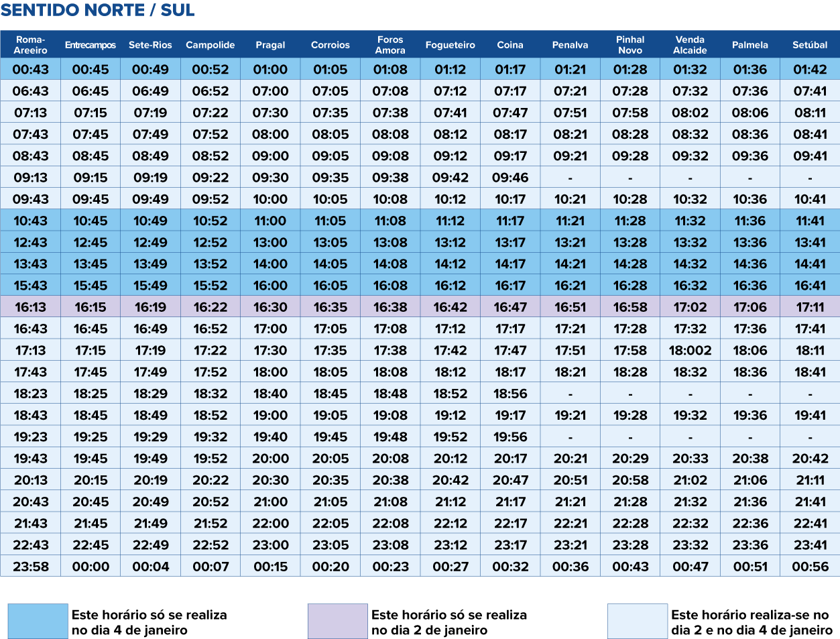Click the 17:11 Setúbal cell in purple row
This screenshot has height=639, width=840.
coord(810,307)
